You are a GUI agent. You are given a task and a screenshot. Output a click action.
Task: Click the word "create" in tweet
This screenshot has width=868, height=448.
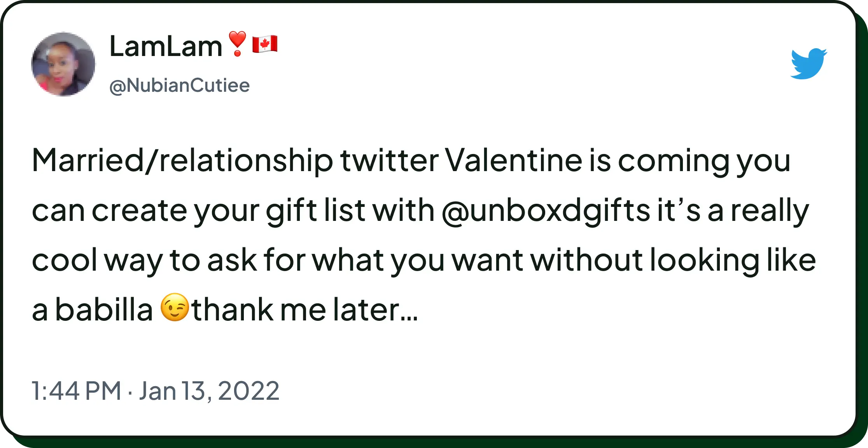tap(139, 210)
